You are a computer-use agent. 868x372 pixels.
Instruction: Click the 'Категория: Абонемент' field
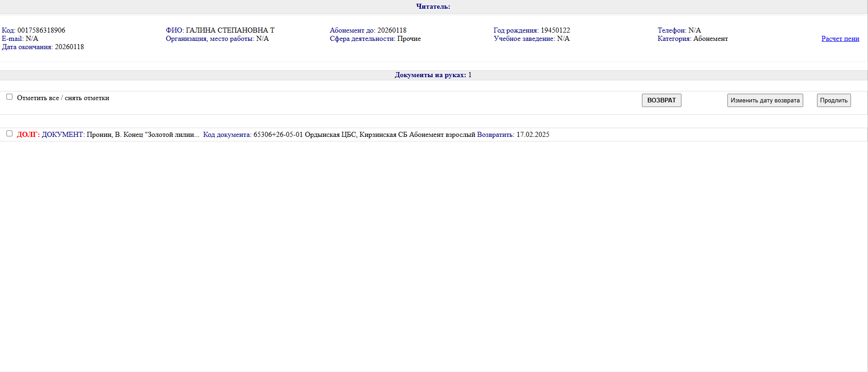[x=692, y=39]
